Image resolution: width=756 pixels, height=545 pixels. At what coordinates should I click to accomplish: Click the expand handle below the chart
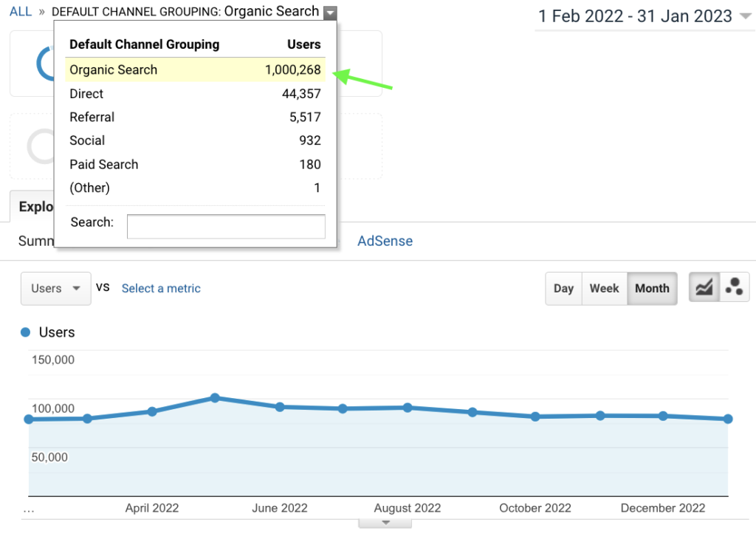click(385, 523)
